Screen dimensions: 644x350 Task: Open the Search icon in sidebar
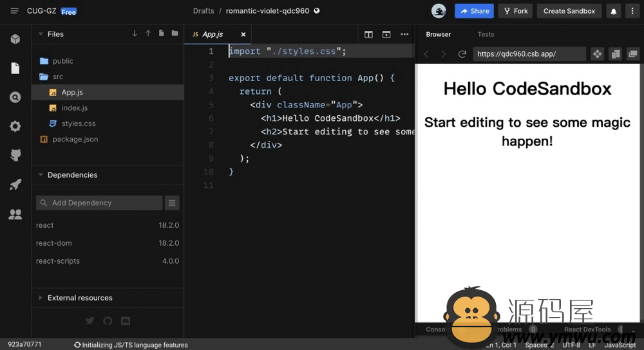coord(15,97)
